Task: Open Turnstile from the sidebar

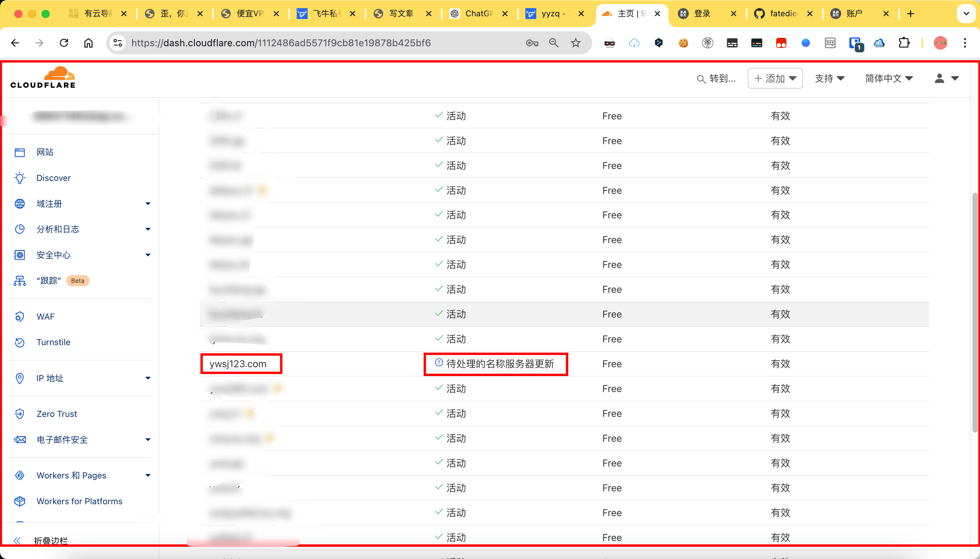Action: coord(53,342)
